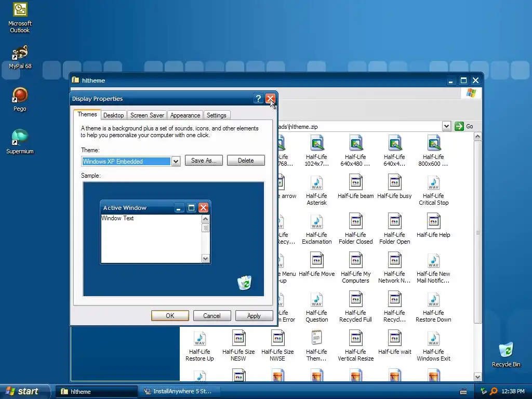The image size is (532, 399).
Task: Select the Half-Life Windows Exit sound
Action: click(433, 346)
